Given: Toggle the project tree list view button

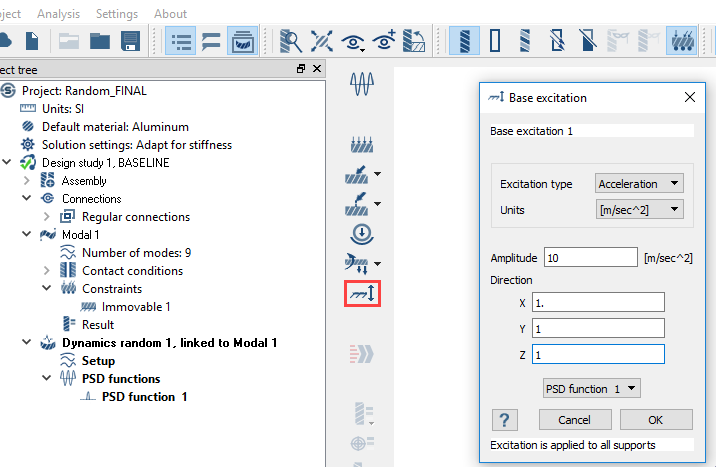Looking at the screenshot, I should click(181, 41).
